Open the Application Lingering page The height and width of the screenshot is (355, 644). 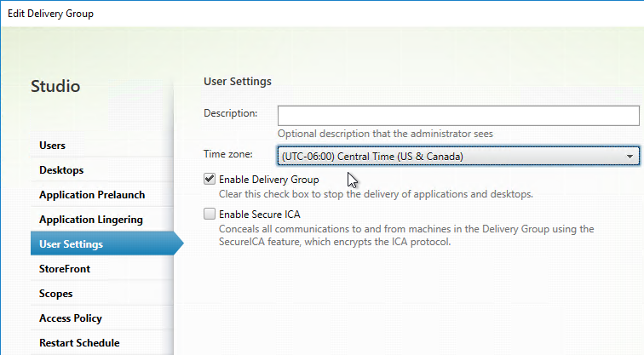point(90,220)
